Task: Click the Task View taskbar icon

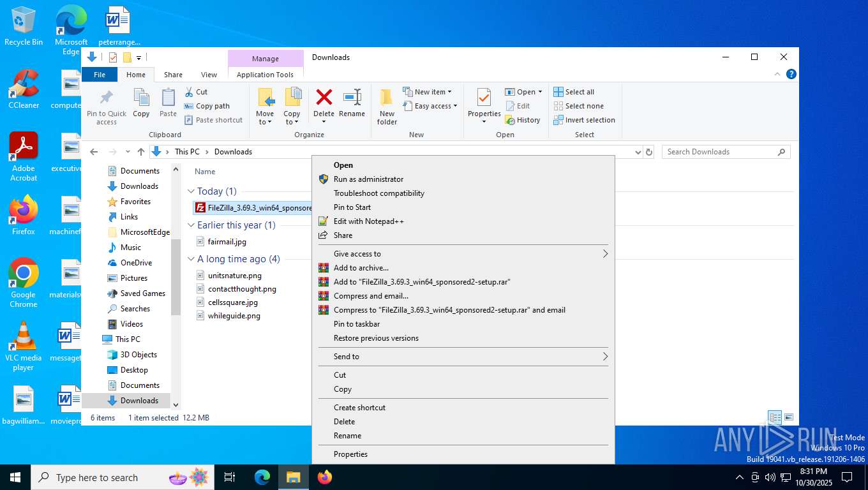Action: pos(230,477)
